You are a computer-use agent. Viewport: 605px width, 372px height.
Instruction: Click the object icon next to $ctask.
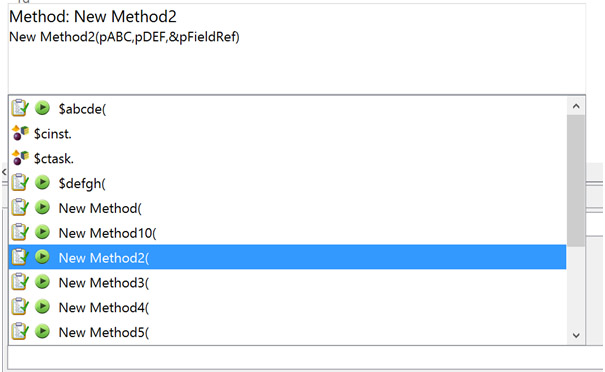[20, 158]
